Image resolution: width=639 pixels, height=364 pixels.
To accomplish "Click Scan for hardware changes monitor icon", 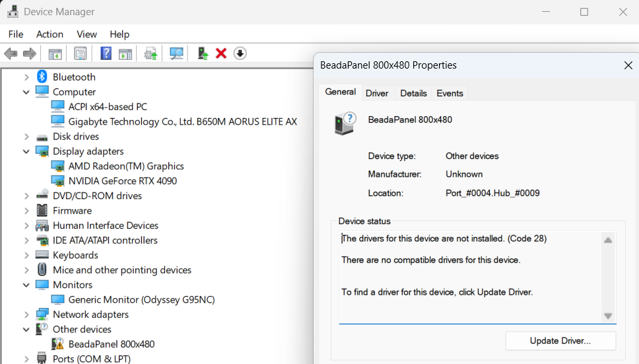I will (176, 53).
